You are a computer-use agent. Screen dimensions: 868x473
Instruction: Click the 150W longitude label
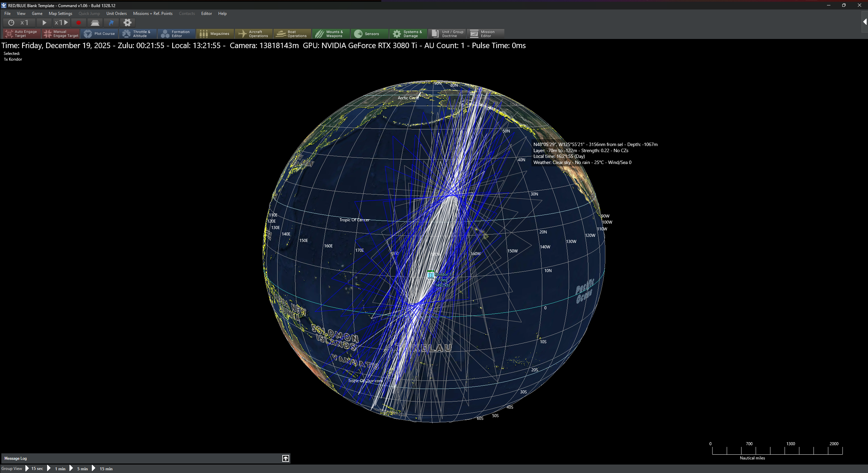[512, 251]
